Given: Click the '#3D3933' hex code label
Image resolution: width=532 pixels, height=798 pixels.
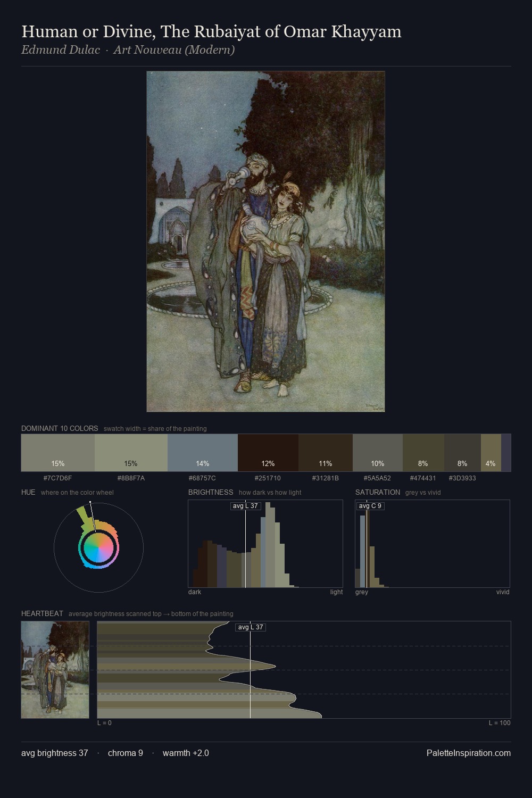Looking at the screenshot, I should click(x=462, y=478).
